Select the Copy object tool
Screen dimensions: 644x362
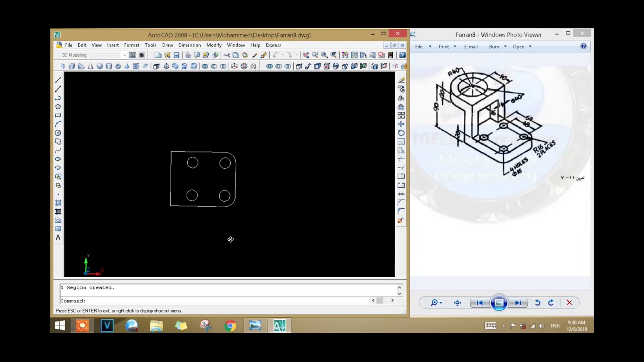[x=401, y=89]
